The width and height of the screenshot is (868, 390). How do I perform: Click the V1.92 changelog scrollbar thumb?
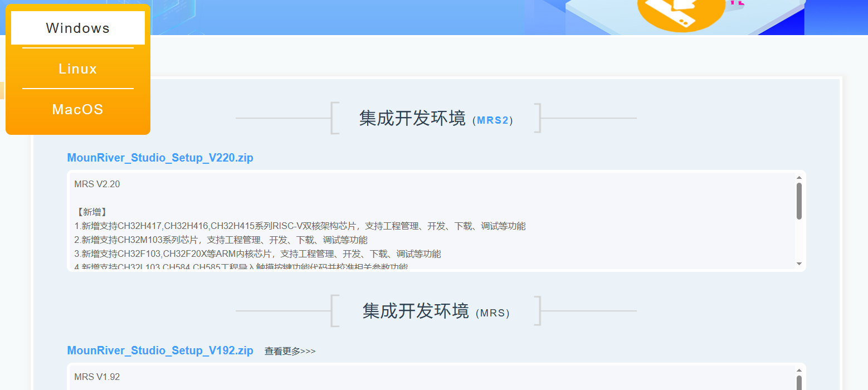[799, 383]
